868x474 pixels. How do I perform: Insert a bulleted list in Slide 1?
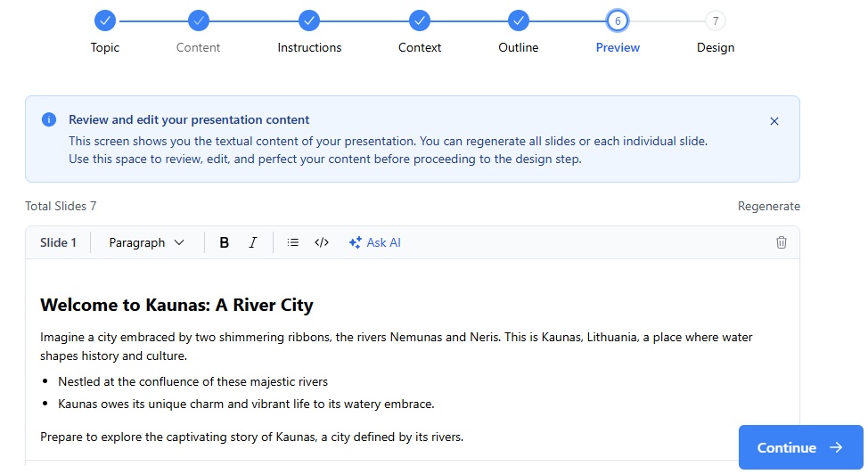pyautogui.click(x=293, y=242)
